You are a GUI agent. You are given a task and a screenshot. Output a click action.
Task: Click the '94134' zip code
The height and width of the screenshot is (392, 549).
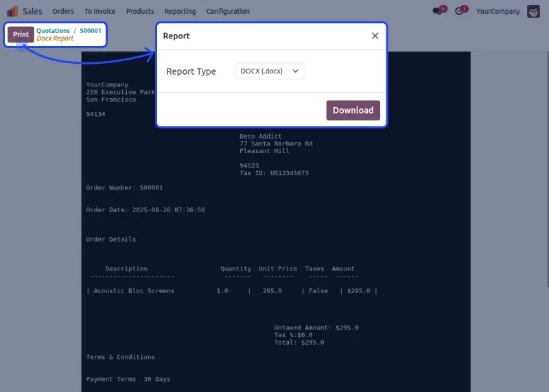[95, 114]
